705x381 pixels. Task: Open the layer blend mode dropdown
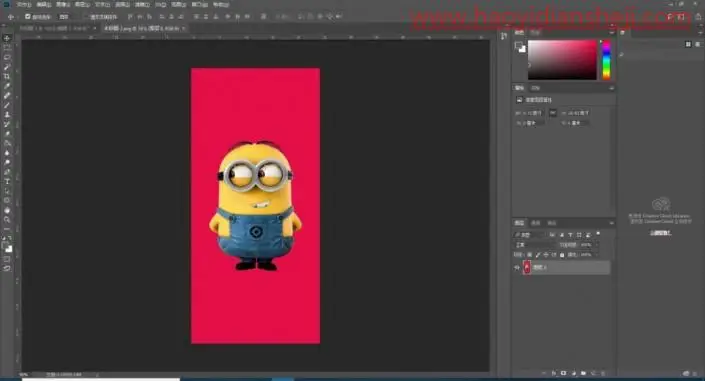pos(535,245)
